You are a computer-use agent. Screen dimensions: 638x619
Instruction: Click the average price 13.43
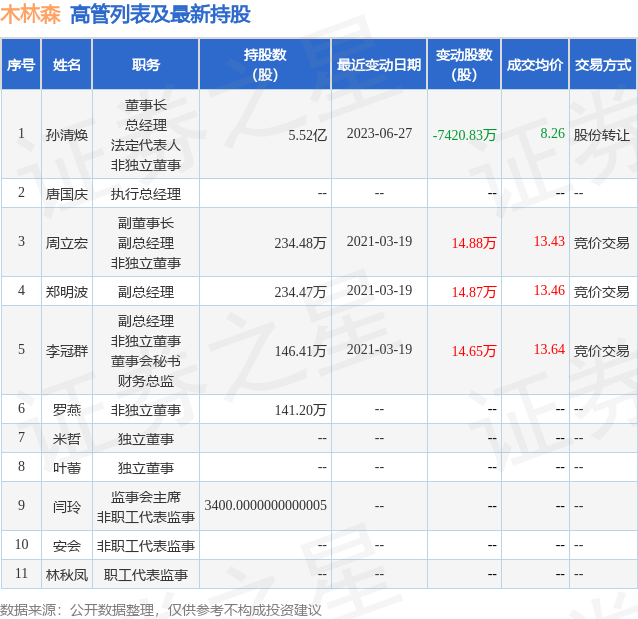pyautogui.click(x=549, y=241)
